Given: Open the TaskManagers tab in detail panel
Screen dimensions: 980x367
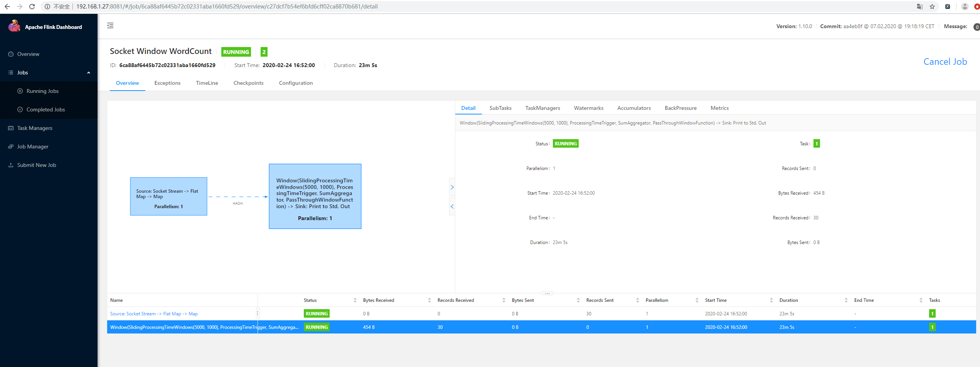Looking at the screenshot, I should coord(543,108).
